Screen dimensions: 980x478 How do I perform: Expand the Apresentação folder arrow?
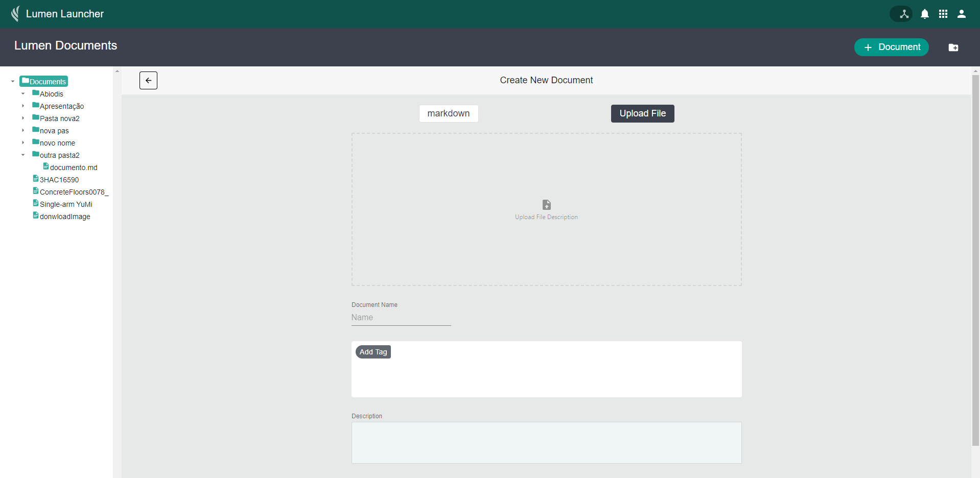click(23, 106)
